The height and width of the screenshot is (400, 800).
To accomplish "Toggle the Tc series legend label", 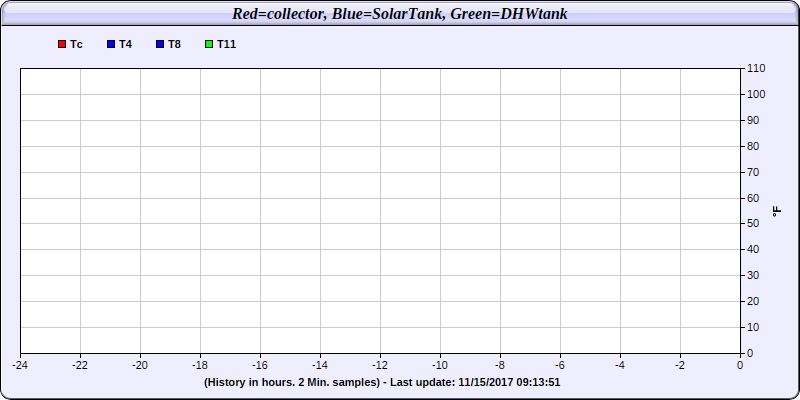I will pyautogui.click(x=77, y=44).
